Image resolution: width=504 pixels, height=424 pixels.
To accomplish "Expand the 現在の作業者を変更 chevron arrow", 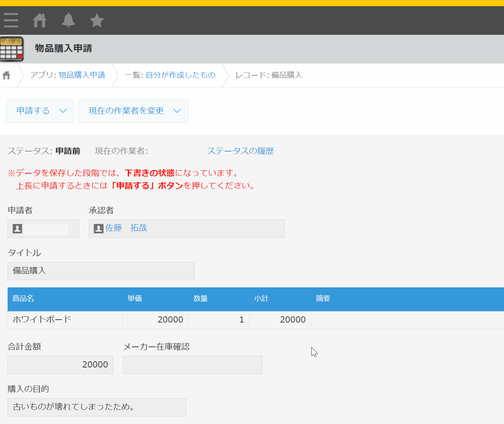I will 177,111.
